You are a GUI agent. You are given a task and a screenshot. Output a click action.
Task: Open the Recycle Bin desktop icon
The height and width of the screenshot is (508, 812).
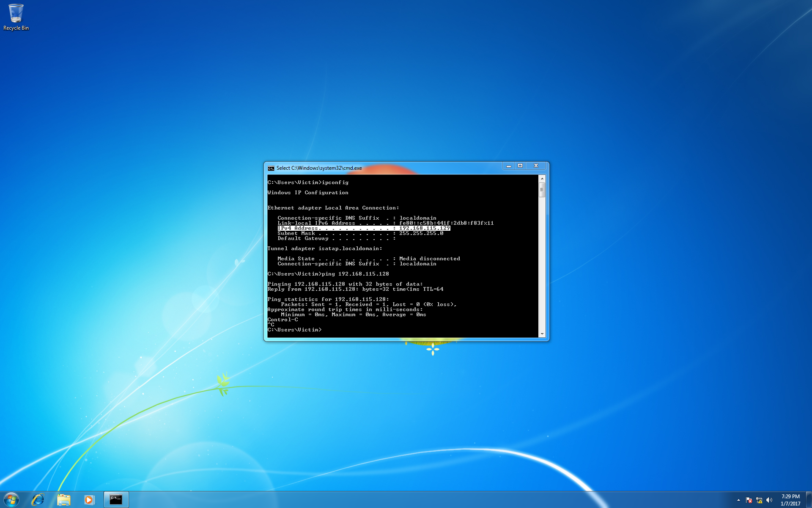point(16,17)
